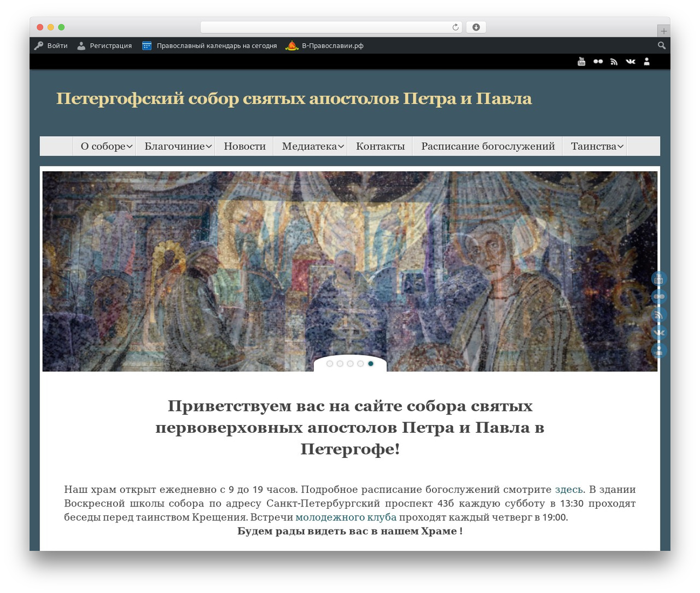The width and height of the screenshot is (700, 593).
Task: Click the floating RSS icon beside the slideshow
Action: coord(659,315)
